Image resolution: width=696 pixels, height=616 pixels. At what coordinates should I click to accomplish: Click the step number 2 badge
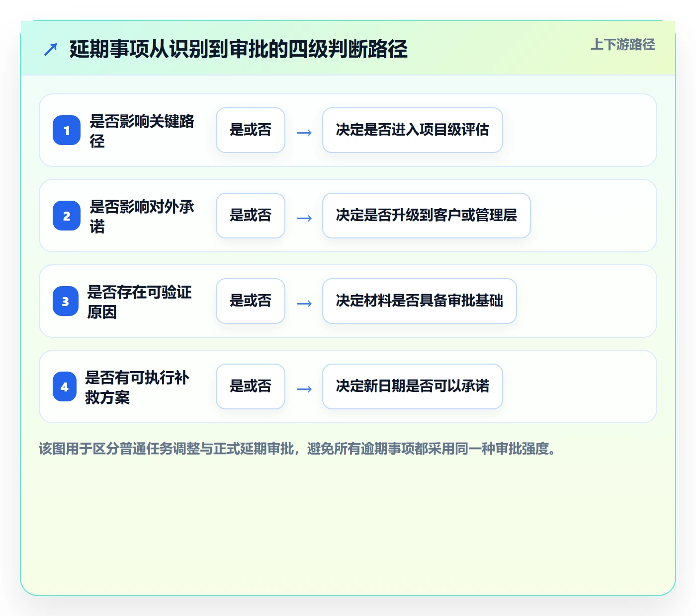[67, 216]
